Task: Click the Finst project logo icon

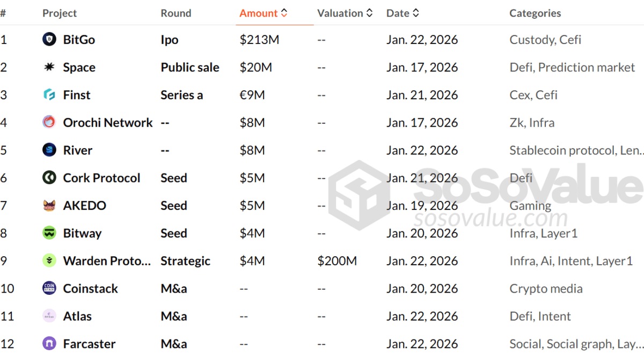Action: [49, 95]
